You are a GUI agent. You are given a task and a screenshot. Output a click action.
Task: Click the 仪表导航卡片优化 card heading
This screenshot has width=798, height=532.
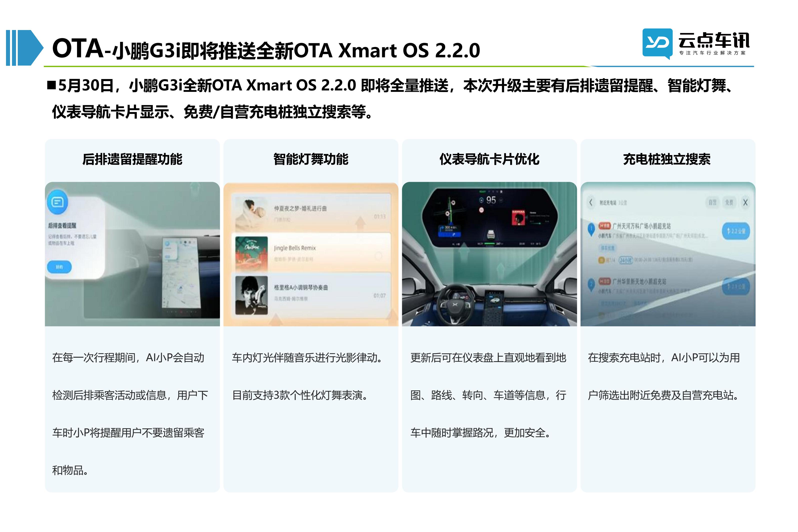click(489, 159)
